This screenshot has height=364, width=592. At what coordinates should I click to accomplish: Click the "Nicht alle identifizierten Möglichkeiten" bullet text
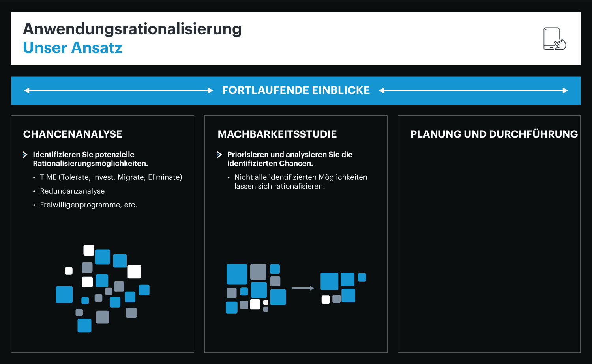click(x=301, y=177)
